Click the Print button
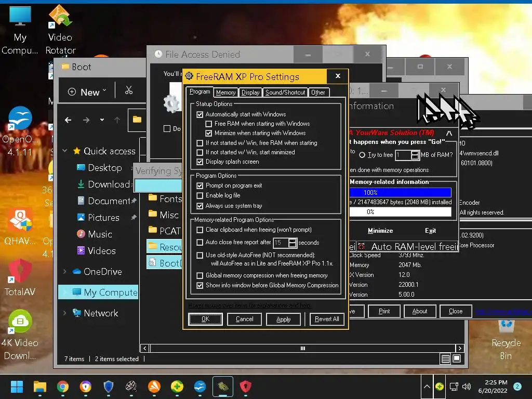The image size is (532, 399). coord(384,311)
